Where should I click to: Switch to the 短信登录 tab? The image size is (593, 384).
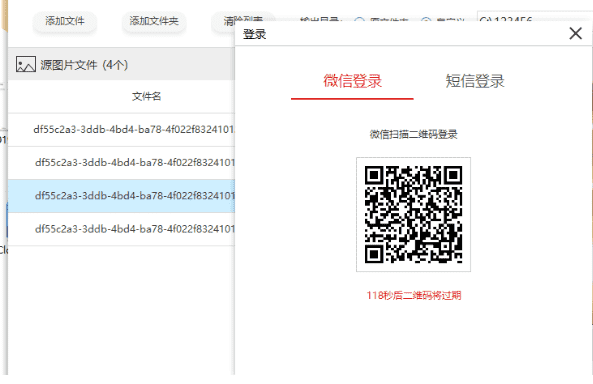(475, 81)
